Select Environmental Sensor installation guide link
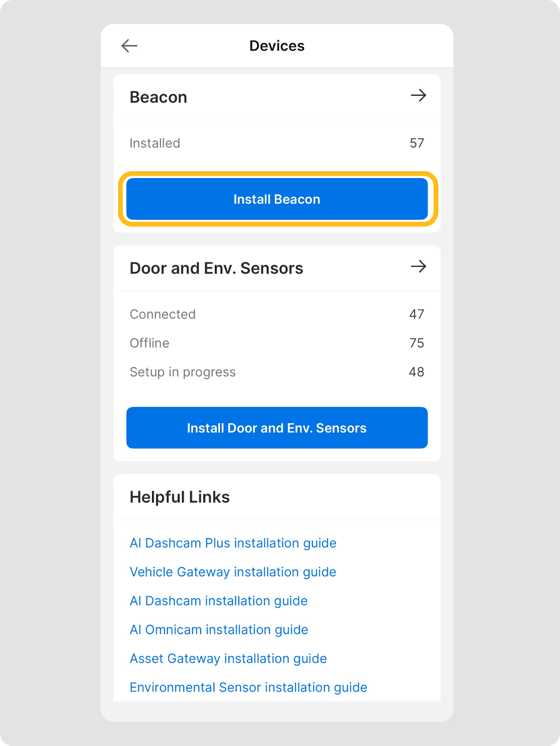 (x=248, y=688)
